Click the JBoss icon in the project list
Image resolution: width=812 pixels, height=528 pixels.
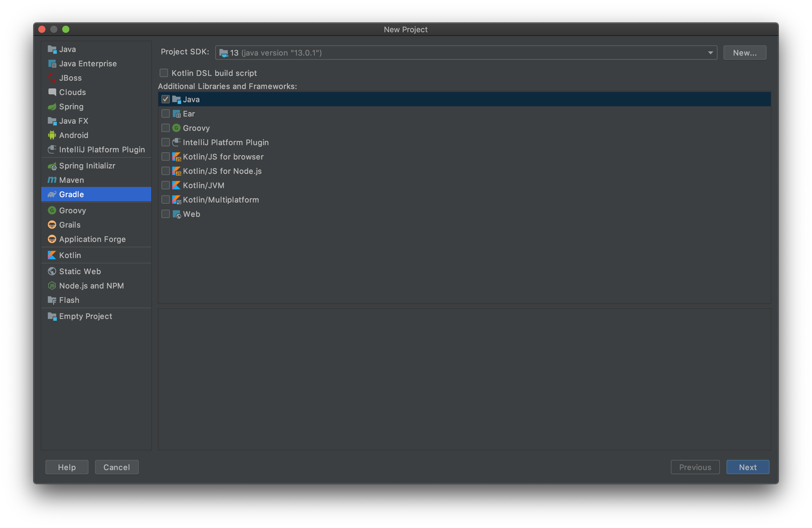click(x=52, y=78)
